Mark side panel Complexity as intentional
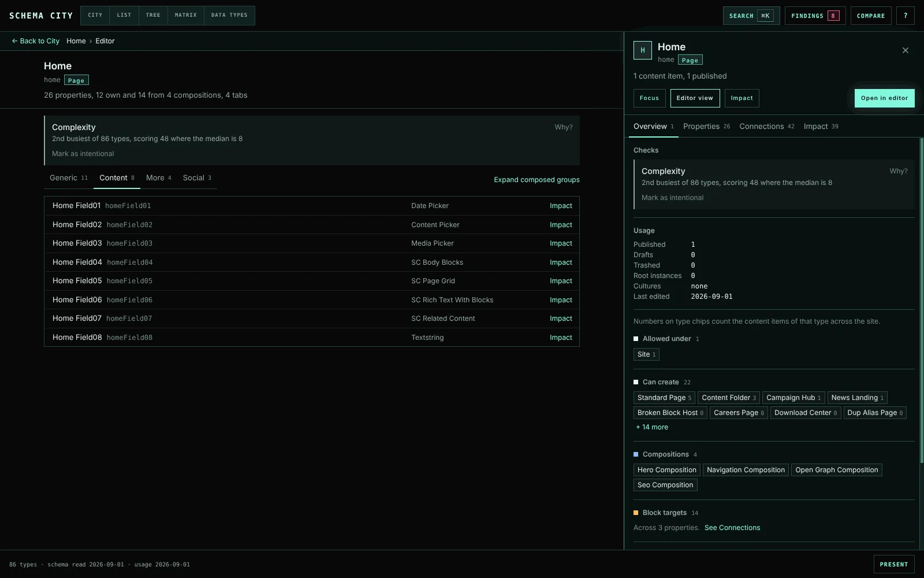The height and width of the screenshot is (578, 924). click(x=672, y=198)
